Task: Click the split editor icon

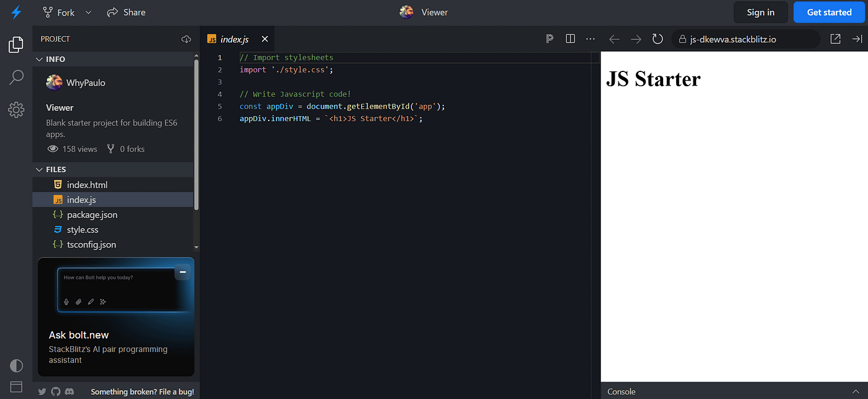Action: (x=569, y=38)
